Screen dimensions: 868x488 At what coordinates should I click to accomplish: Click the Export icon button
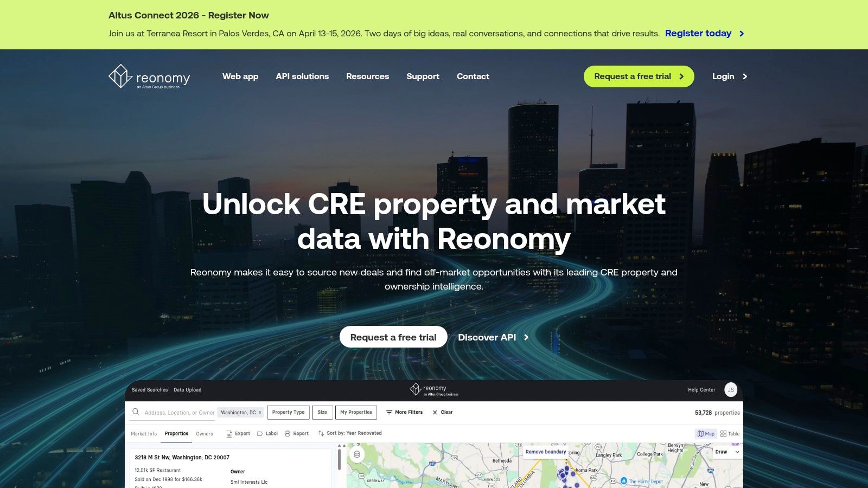click(x=229, y=434)
